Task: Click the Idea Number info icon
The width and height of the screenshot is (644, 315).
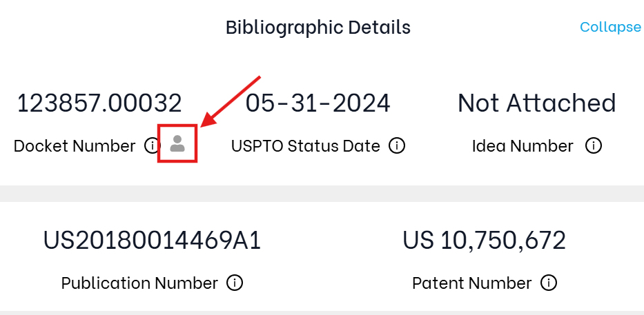Action: tap(594, 145)
